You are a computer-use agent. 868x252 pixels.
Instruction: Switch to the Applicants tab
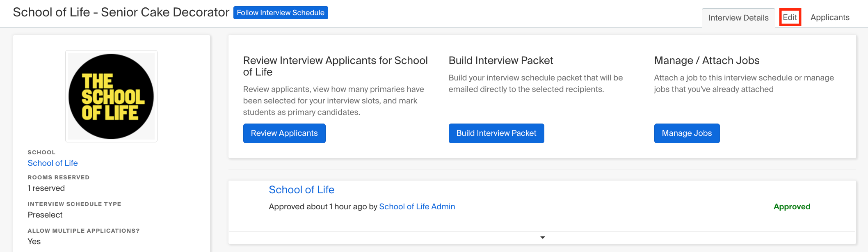(x=830, y=17)
